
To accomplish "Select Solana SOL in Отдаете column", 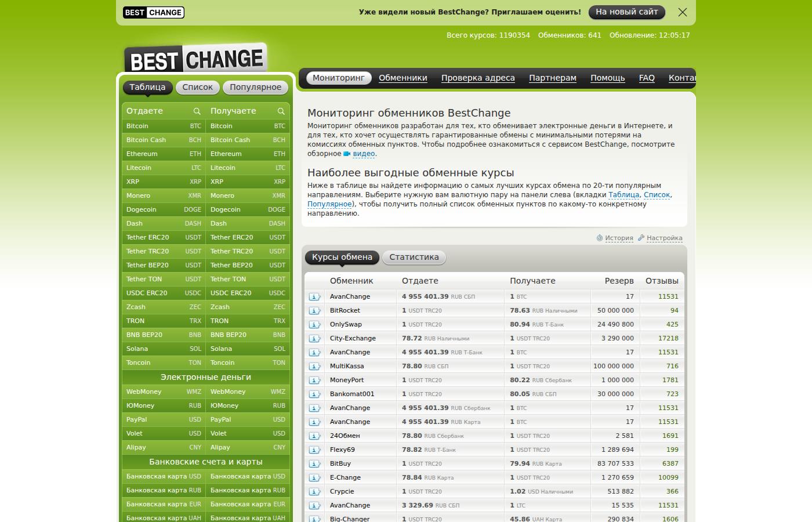I will [164, 349].
